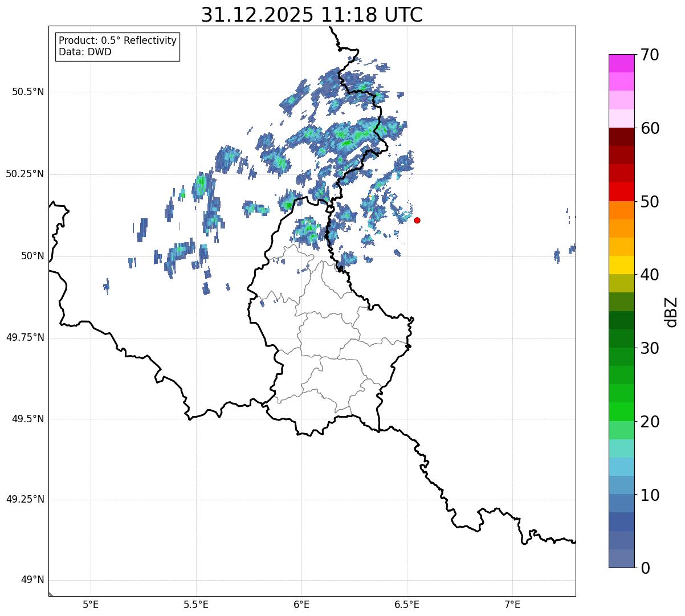
Task: Click the 0 colorbar tick label
Action: [645, 568]
